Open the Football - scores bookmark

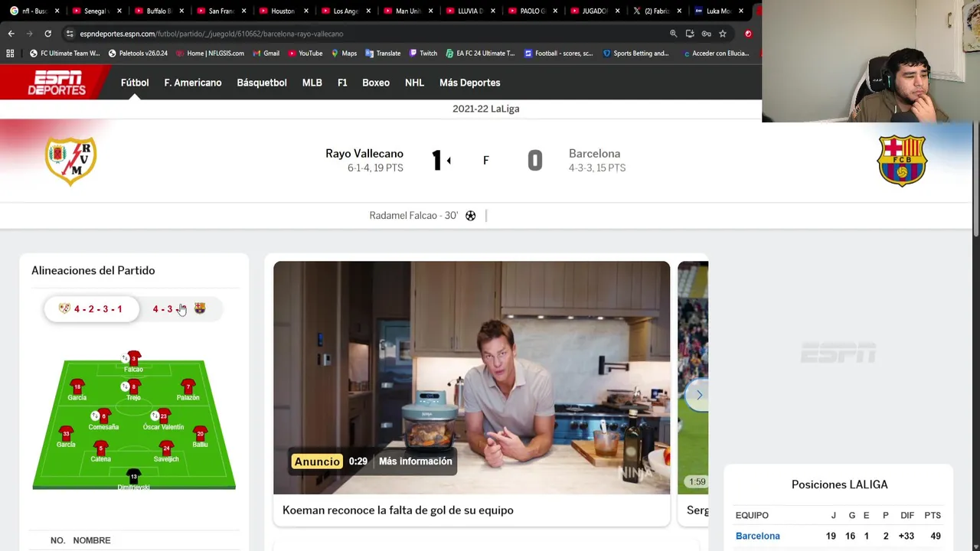pyautogui.click(x=558, y=54)
